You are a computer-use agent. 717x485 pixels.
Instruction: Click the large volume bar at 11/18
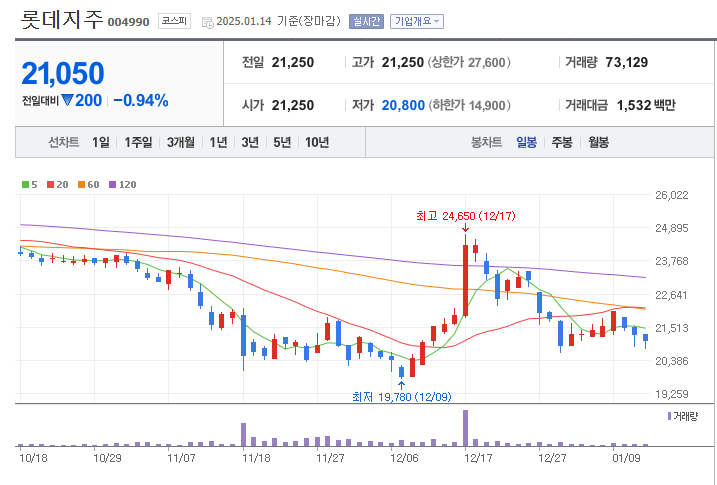pyautogui.click(x=243, y=434)
